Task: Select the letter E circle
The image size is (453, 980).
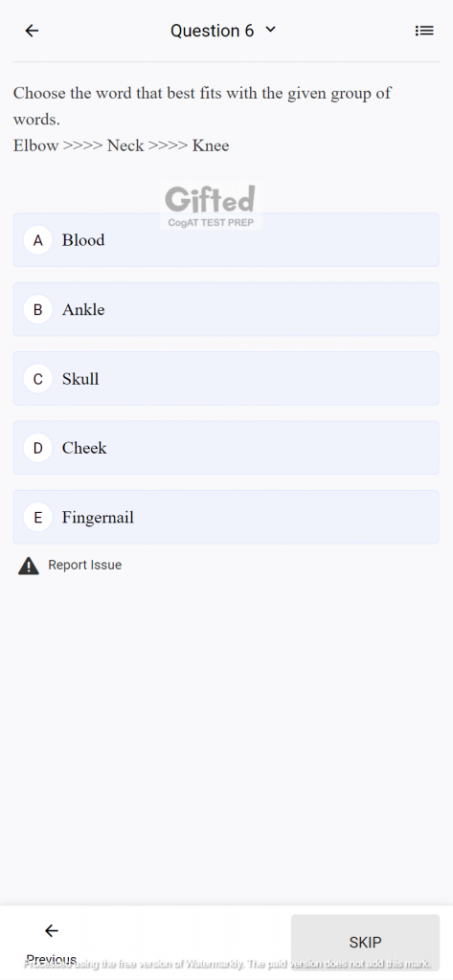Action: tap(37, 518)
